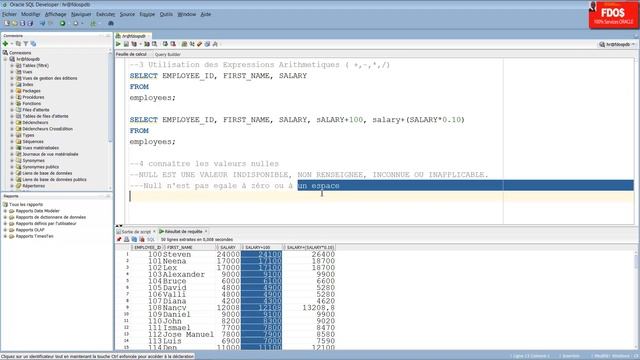This screenshot has width=640, height=360.
Task: Run the statement with the green play icon
Action: [x=118, y=44]
